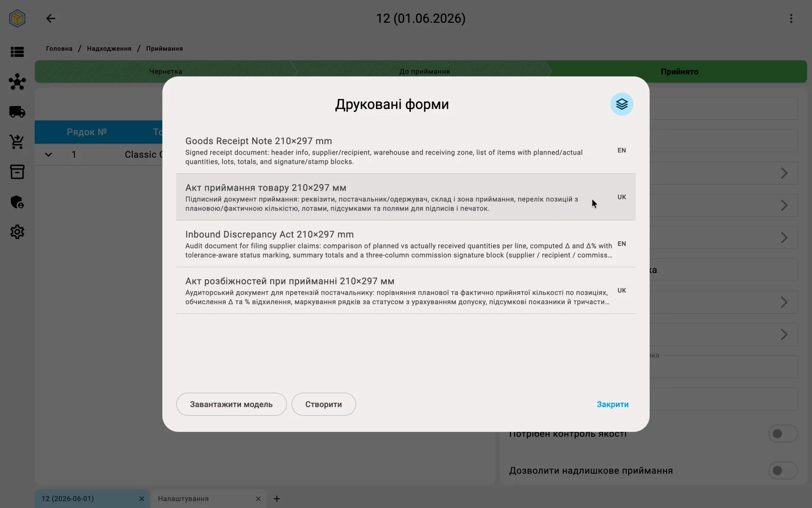
Task: Go to Надходження breadcrumb link
Action: coord(109,49)
